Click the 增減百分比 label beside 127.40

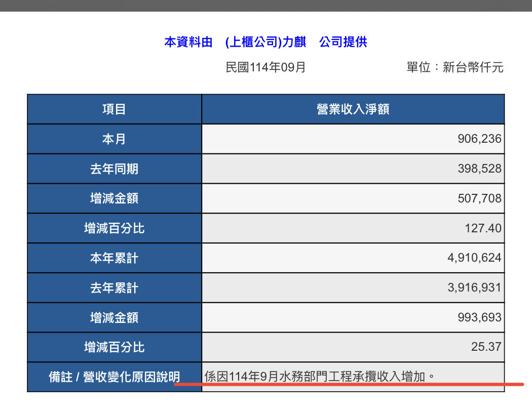[x=115, y=228]
